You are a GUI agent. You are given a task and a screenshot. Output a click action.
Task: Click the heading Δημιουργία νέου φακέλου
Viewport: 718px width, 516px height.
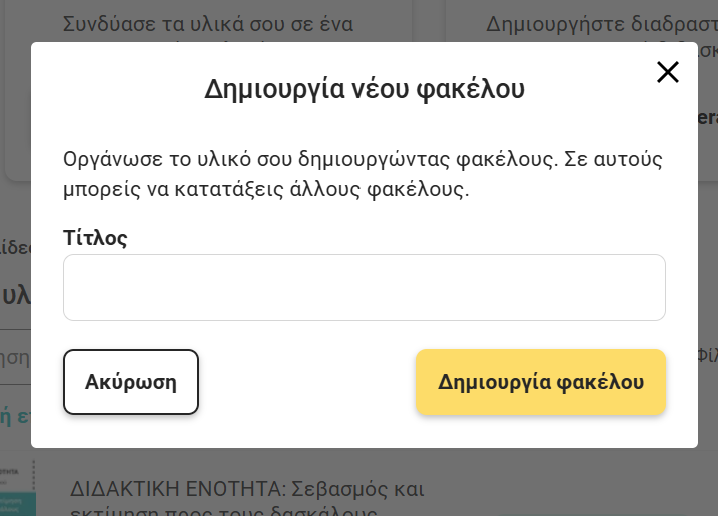pos(364,89)
